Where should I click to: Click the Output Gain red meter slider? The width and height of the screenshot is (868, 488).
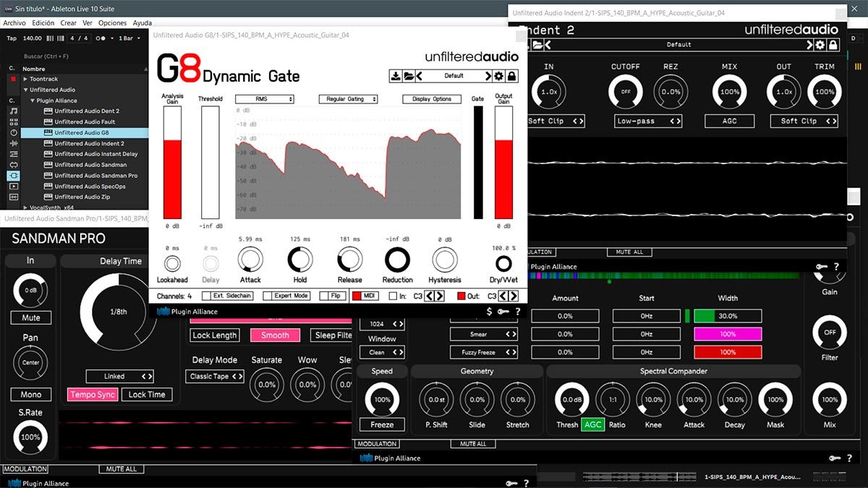coord(503,163)
